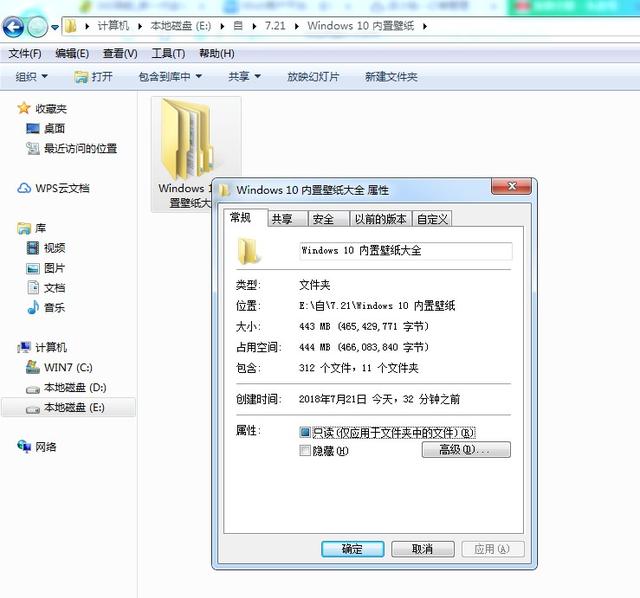Switch to 自定义 tab
The image size is (640, 598).
(x=432, y=219)
